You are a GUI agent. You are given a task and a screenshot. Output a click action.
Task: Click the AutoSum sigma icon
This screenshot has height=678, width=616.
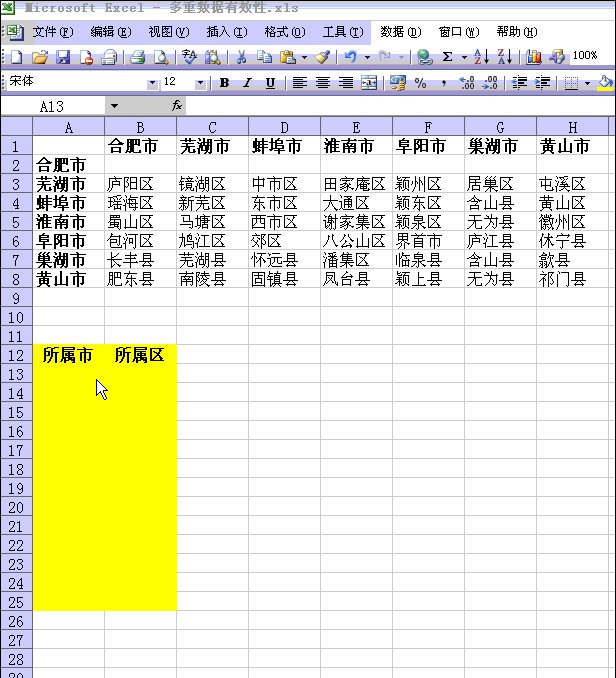448,57
